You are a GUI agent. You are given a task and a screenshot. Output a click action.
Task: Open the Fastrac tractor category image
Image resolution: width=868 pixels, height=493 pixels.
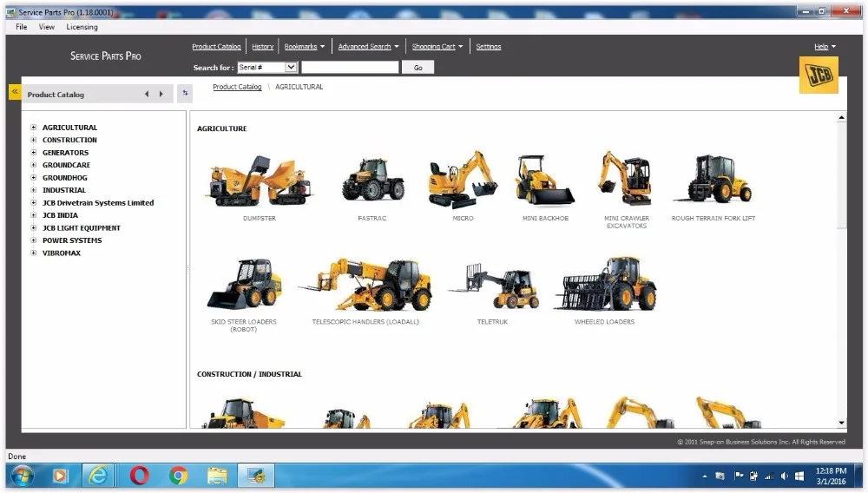(x=372, y=181)
